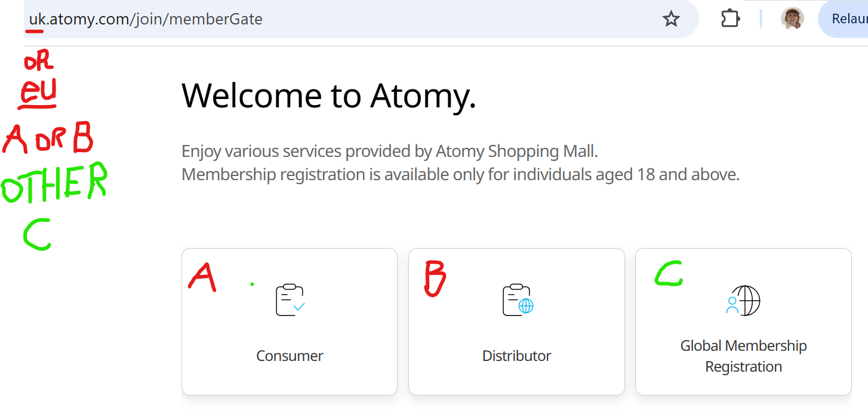Choose the Consumer card marked A
868x417 pixels.
click(289, 322)
